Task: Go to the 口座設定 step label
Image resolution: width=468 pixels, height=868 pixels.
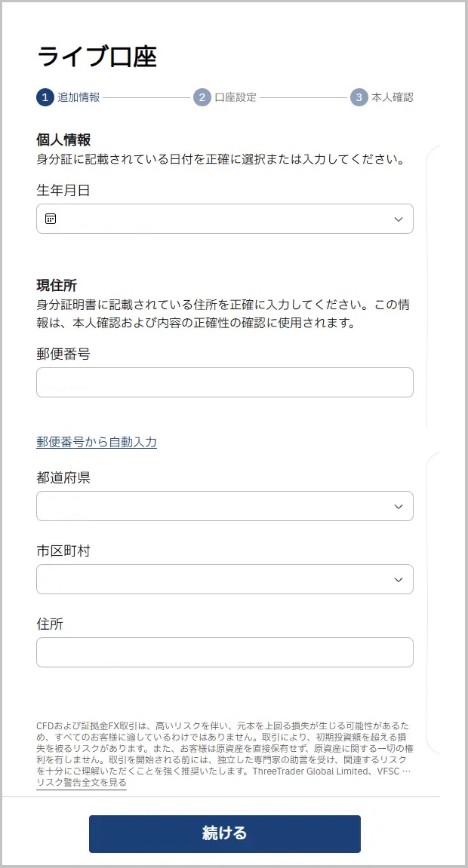Action: click(x=236, y=97)
